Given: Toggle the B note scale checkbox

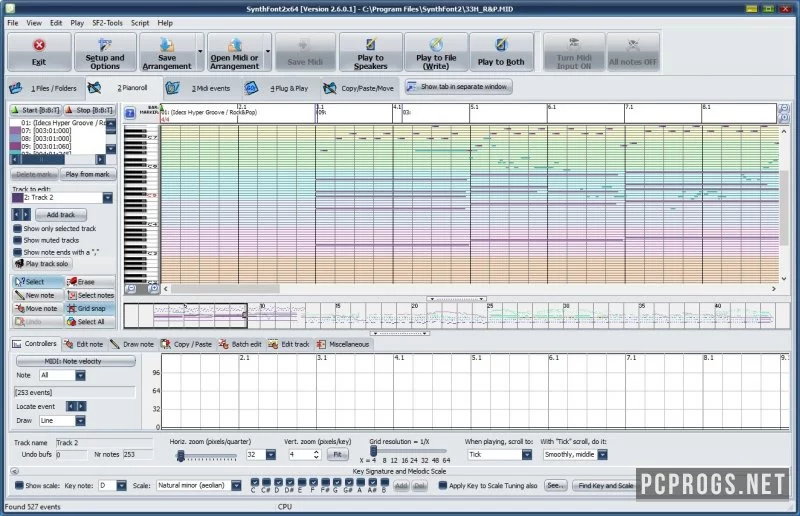Looking at the screenshot, I should 384,482.
